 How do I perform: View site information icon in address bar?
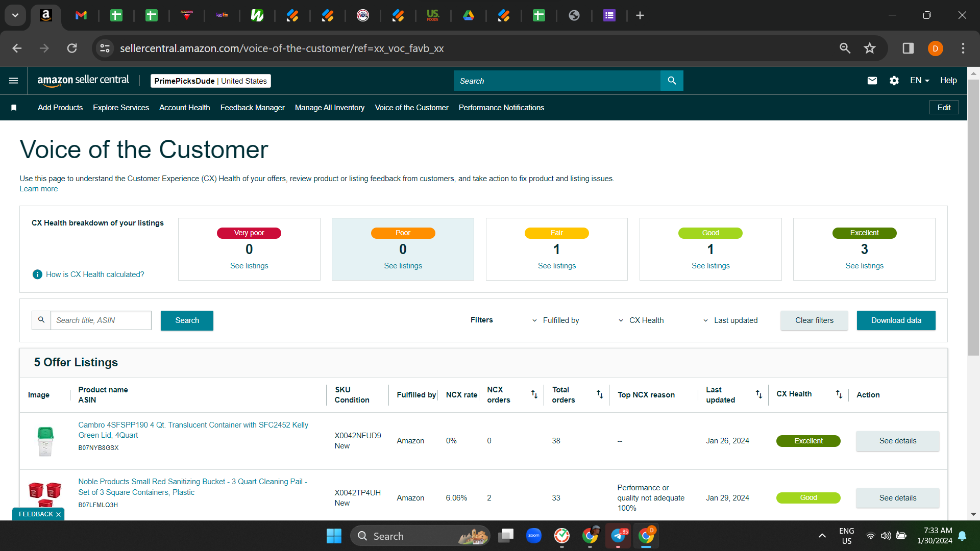click(105, 48)
